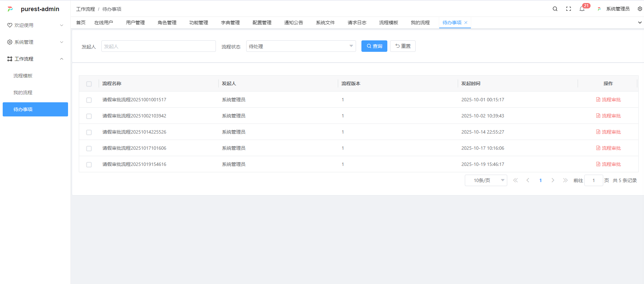Check the row for 请假审批流程20251019154616

click(x=89, y=165)
